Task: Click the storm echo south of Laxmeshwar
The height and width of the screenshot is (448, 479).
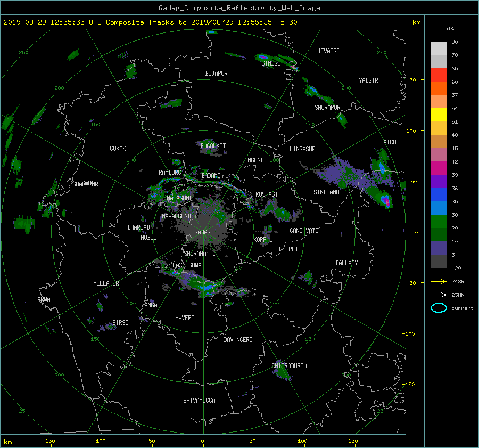Action: coord(202,285)
